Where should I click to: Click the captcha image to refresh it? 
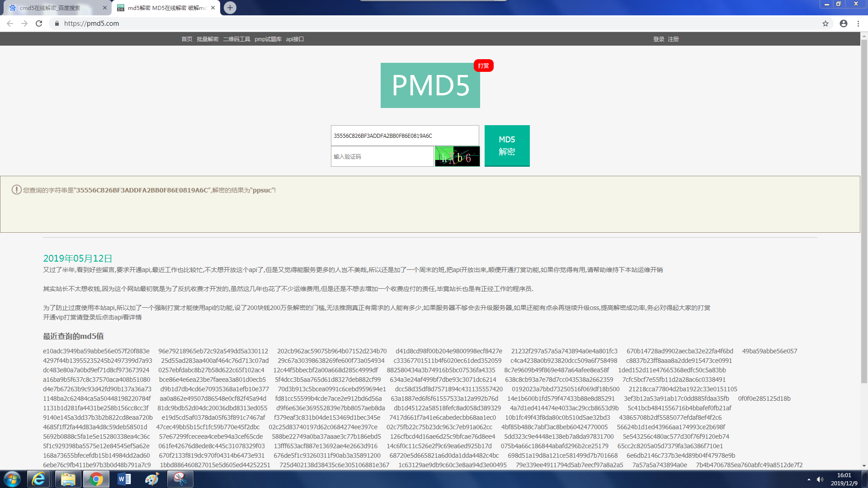(457, 156)
